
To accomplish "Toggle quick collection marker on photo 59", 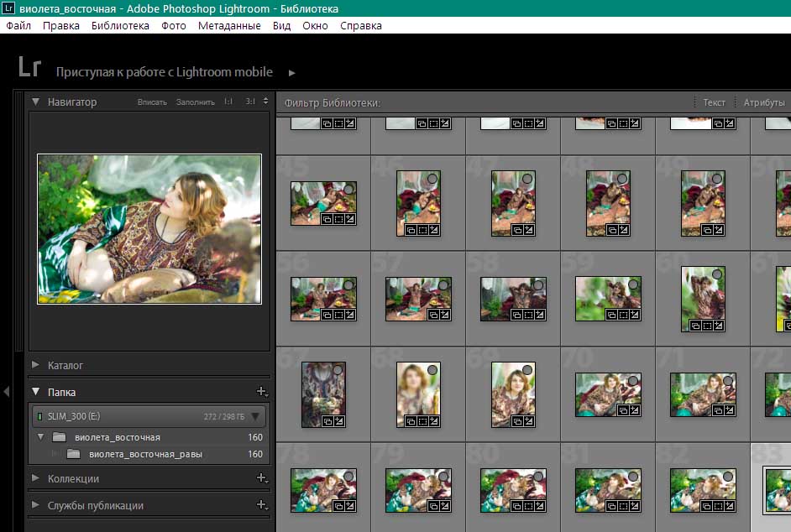I will pos(632,284).
